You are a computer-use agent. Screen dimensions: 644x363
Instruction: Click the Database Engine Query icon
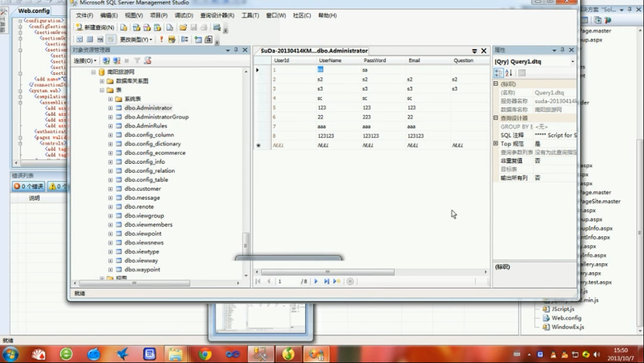click(x=124, y=27)
